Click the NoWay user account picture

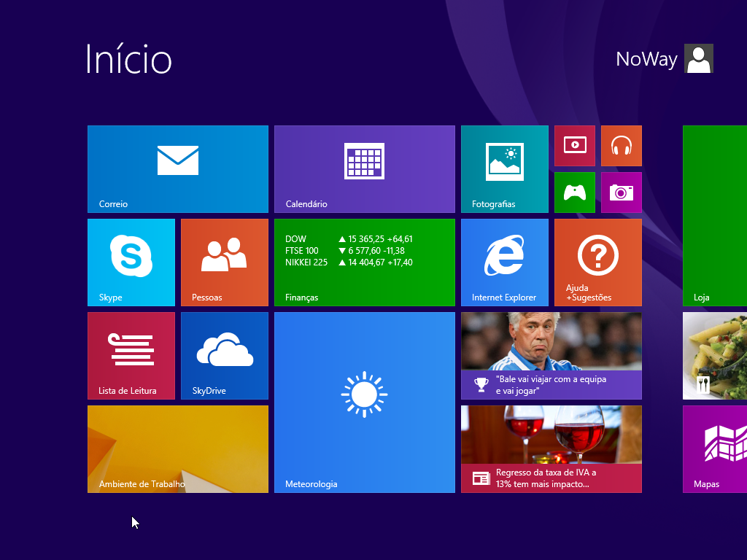tap(698, 58)
